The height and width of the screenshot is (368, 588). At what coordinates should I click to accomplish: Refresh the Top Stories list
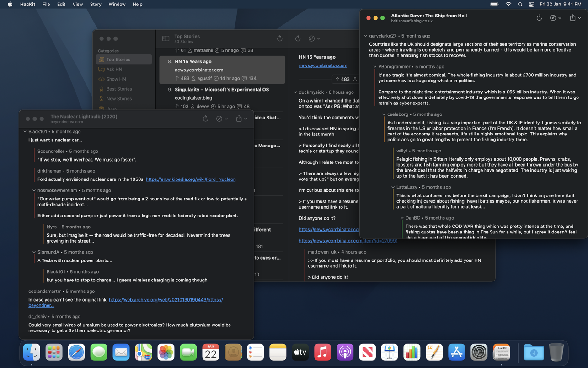point(280,39)
